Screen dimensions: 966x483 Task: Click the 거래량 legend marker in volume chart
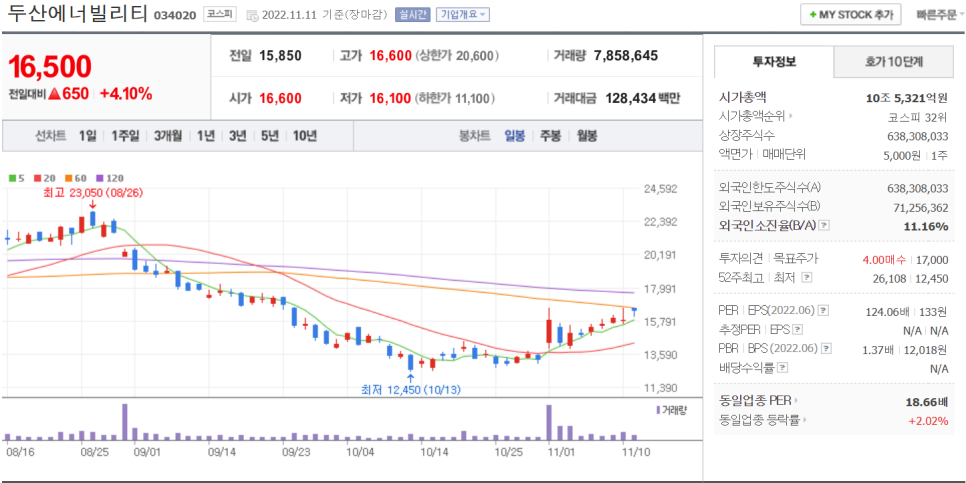pos(659,410)
